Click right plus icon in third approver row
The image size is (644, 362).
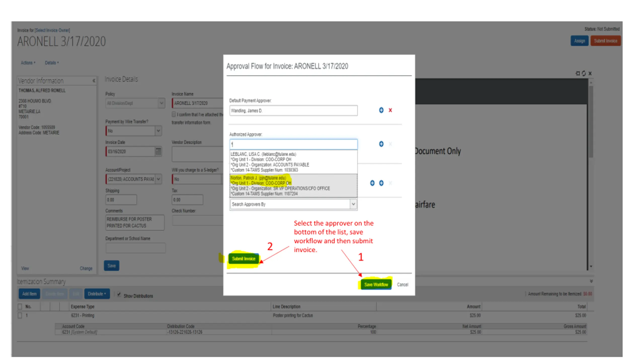(381, 183)
